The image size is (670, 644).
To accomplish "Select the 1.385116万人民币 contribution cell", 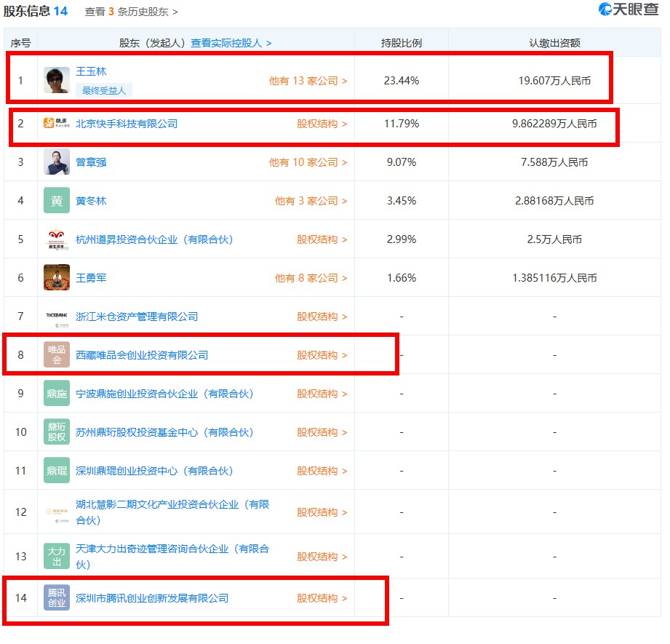I will tap(554, 278).
